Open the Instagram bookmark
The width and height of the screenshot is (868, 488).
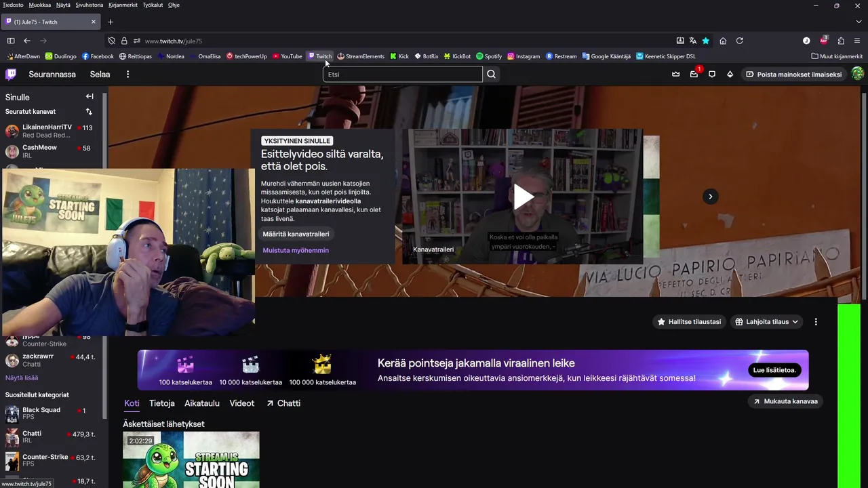pos(524,56)
